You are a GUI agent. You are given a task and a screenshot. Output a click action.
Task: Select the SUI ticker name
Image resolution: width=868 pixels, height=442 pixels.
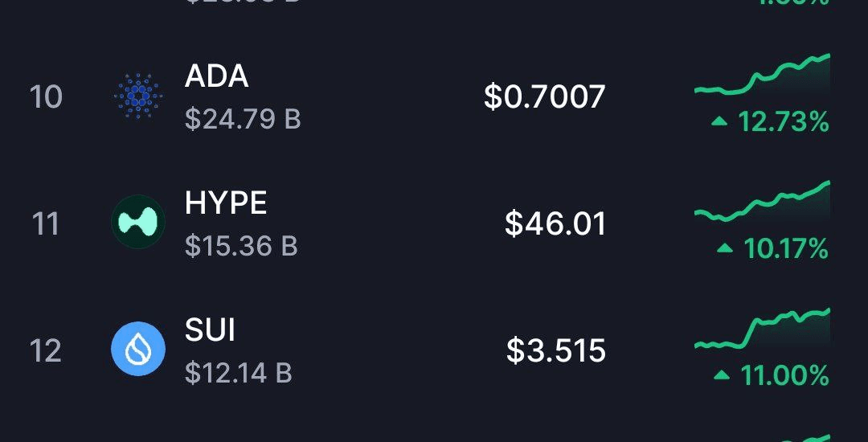tap(210, 330)
